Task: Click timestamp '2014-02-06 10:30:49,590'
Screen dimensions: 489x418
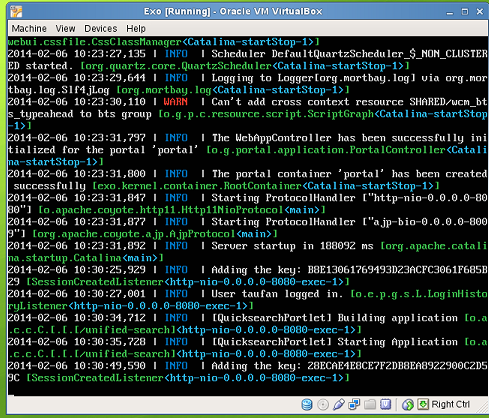Action: tap(77, 366)
